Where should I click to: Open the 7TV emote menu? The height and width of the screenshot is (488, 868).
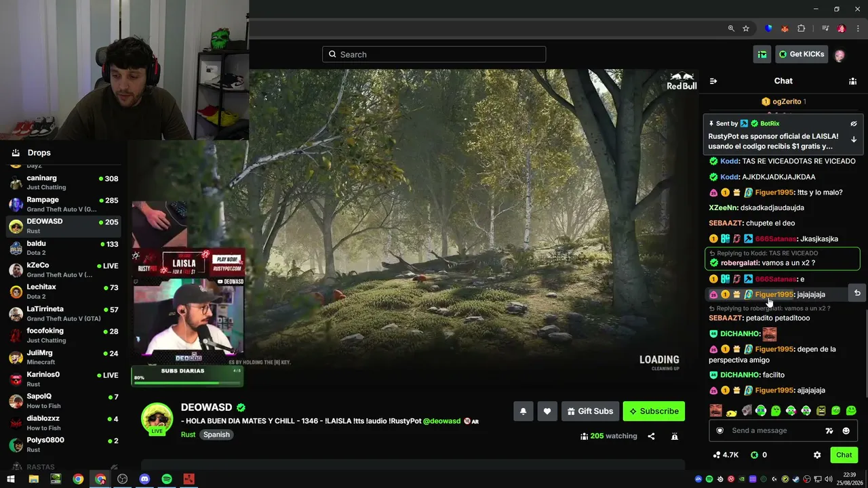[829, 430]
